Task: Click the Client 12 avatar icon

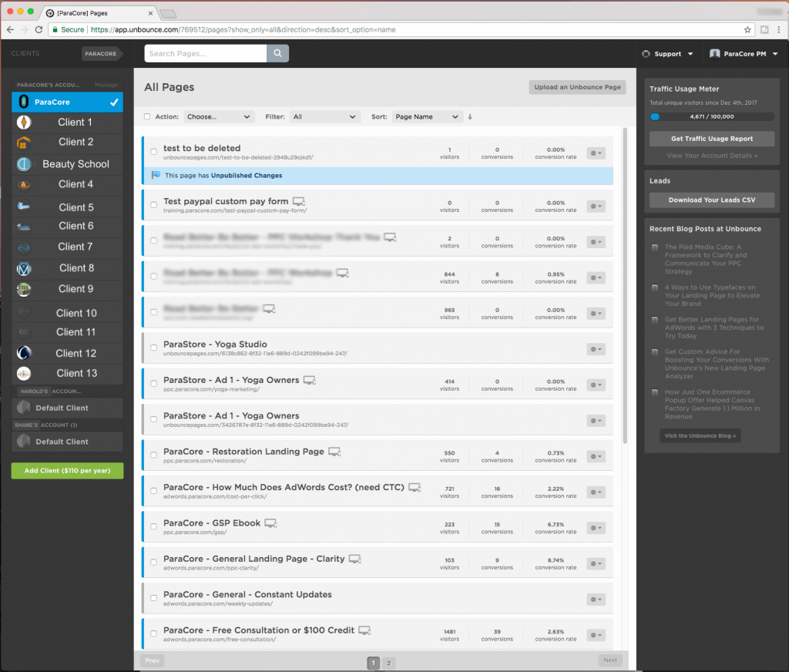Action: point(24,353)
